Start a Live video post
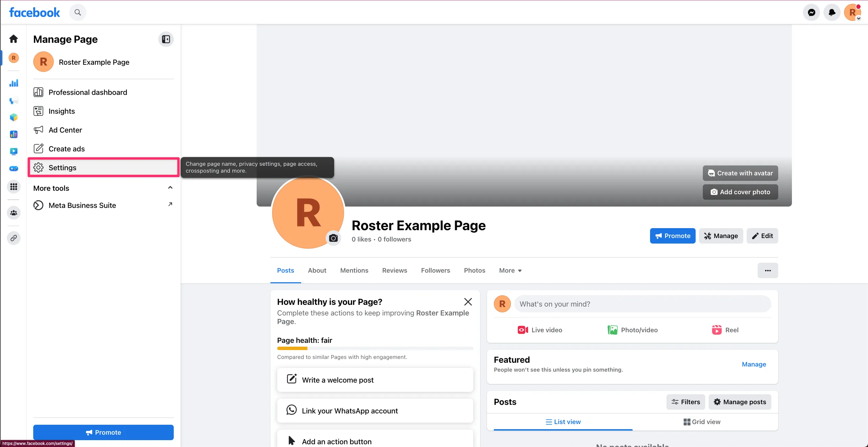Image resolution: width=868 pixels, height=447 pixels. pyautogui.click(x=540, y=330)
